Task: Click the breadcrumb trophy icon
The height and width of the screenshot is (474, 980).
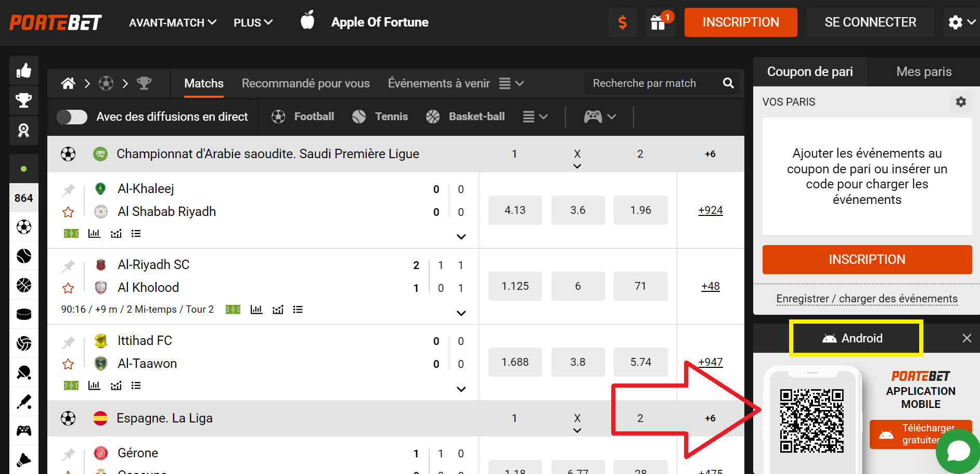Action: tap(144, 83)
